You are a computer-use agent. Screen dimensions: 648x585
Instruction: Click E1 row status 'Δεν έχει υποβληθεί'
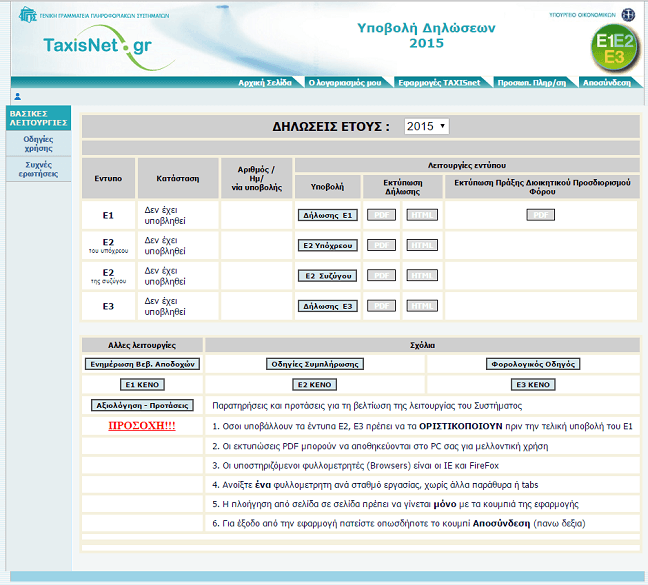click(165, 215)
